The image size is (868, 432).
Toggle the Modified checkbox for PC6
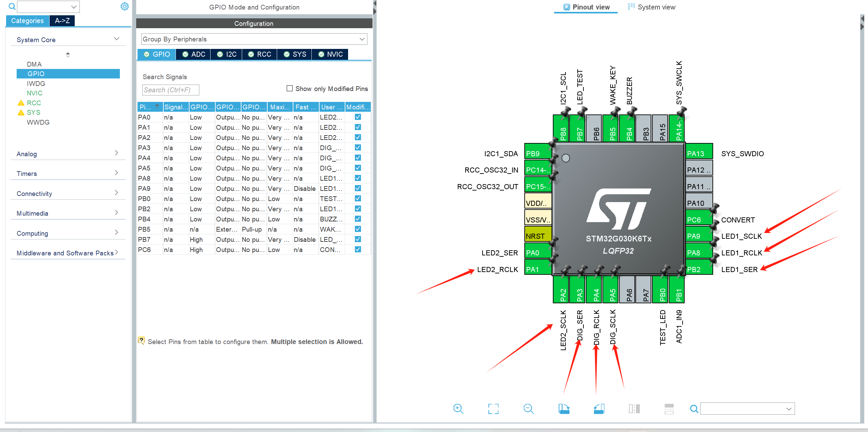[x=358, y=249]
